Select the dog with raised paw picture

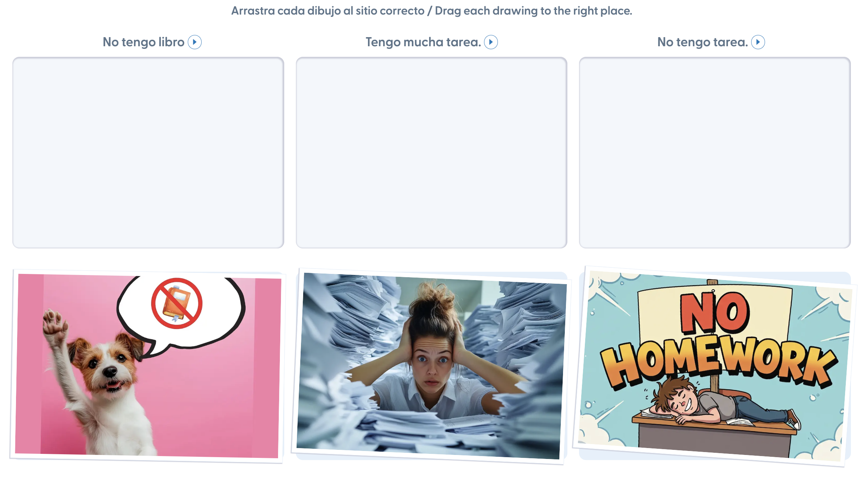coord(148,366)
